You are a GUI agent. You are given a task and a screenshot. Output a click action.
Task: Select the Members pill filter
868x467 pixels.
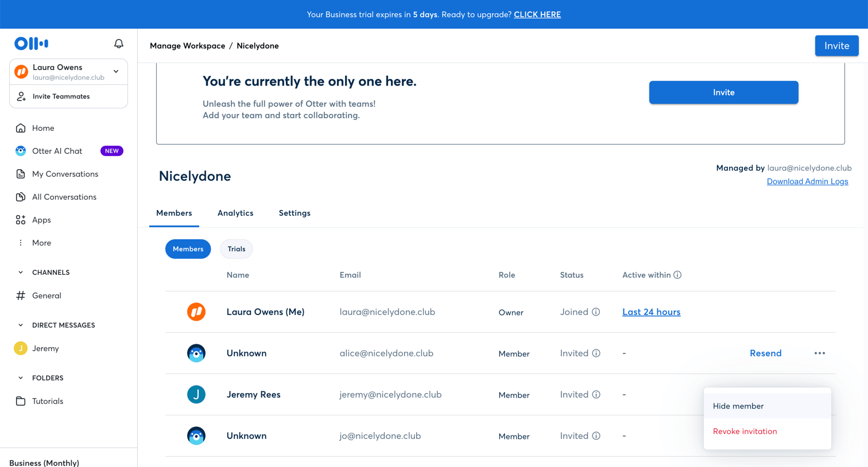pos(188,249)
